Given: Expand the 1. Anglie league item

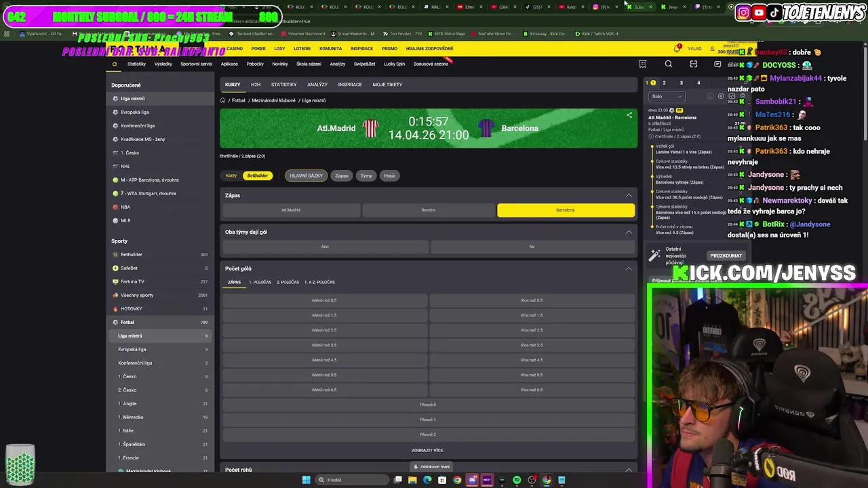Looking at the screenshot, I should pyautogui.click(x=161, y=403).
